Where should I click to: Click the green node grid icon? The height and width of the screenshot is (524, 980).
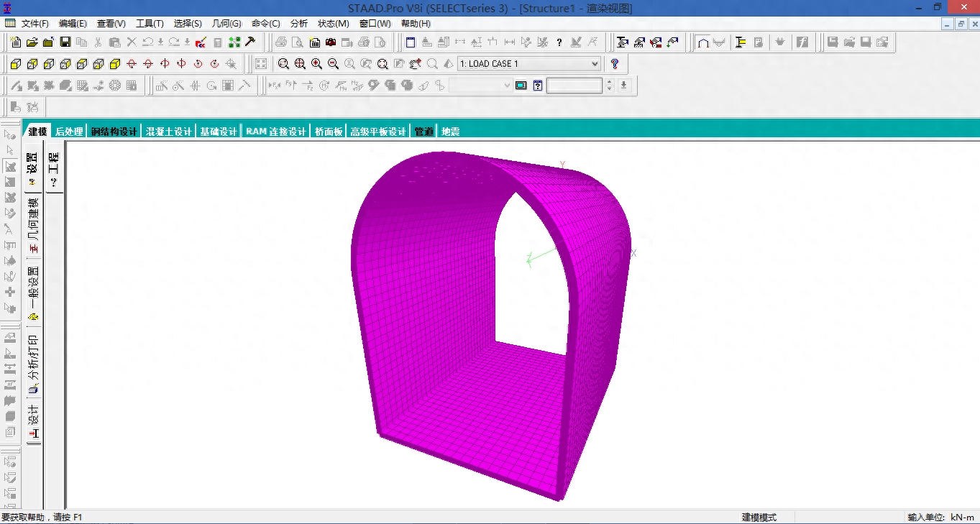point(234,42)
